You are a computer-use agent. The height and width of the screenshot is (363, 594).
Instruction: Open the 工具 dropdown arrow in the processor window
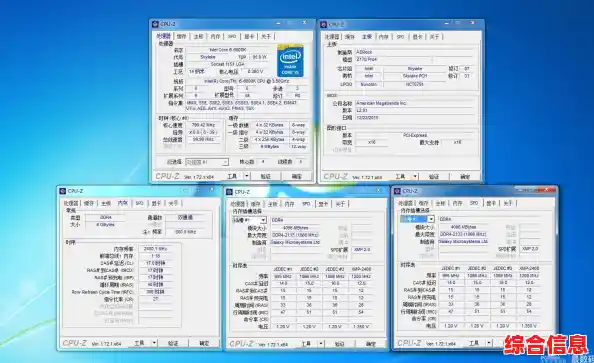point(247,176)
